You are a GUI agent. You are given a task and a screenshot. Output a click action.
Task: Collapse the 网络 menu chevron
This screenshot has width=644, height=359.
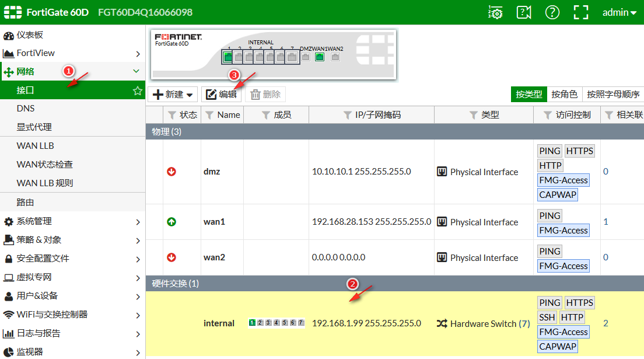136,71
